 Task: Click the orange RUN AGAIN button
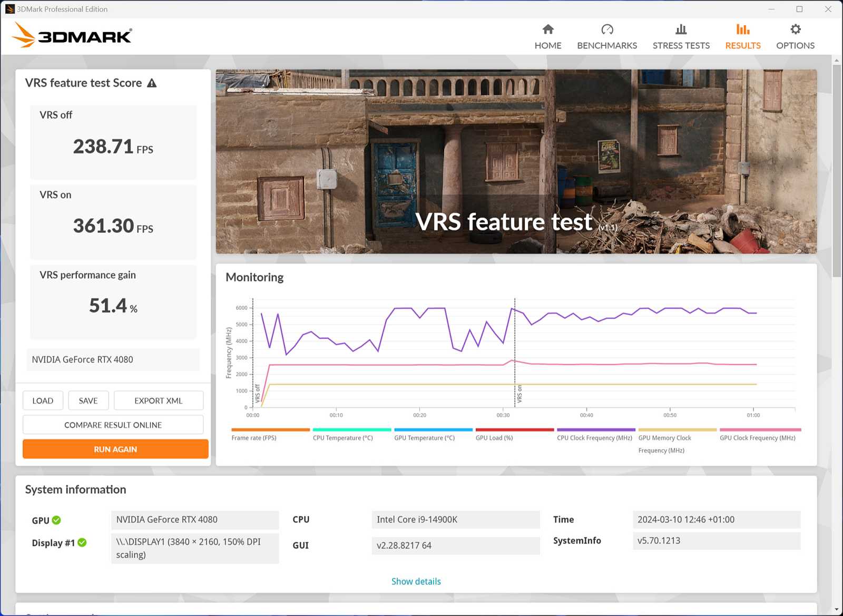pyautogui.click(x=115, y=449)
